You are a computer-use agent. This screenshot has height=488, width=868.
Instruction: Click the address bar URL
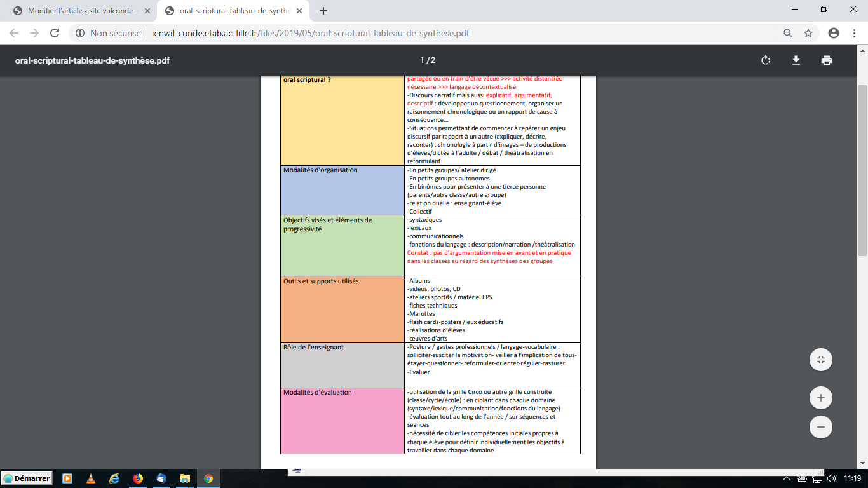311,33
